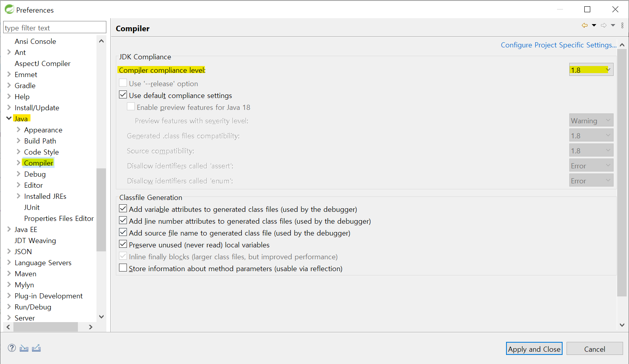
Task: Expand the Compiler subtree arrow
Action: coord(18,162)
